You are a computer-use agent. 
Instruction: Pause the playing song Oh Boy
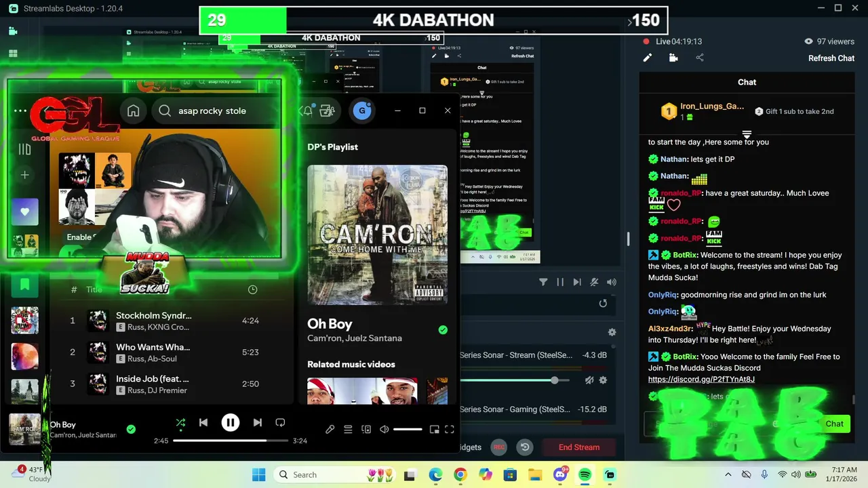[231, 423]
